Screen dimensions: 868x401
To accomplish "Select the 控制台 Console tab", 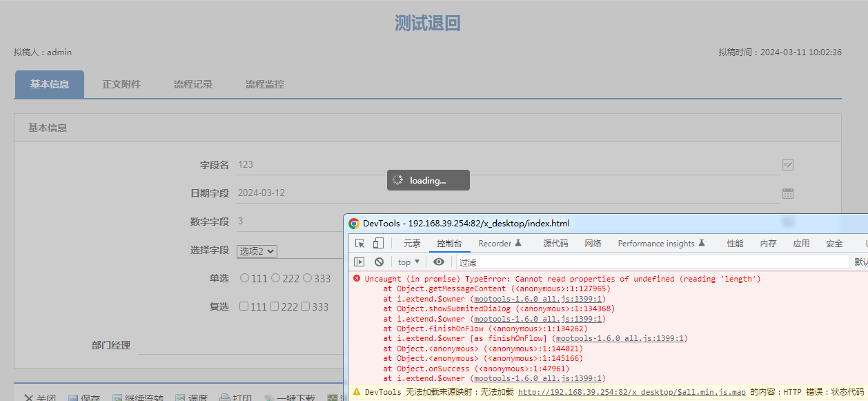I will (449, 244).
